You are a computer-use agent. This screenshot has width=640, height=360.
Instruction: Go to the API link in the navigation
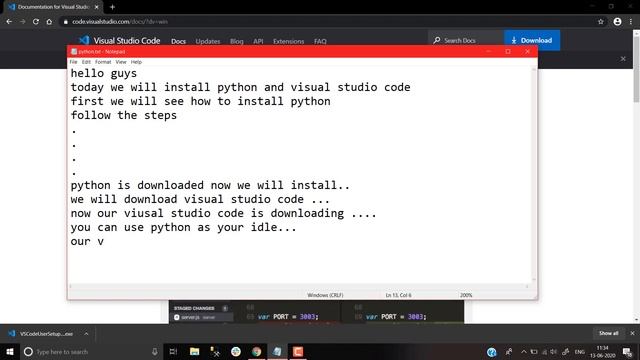[258, 41]
